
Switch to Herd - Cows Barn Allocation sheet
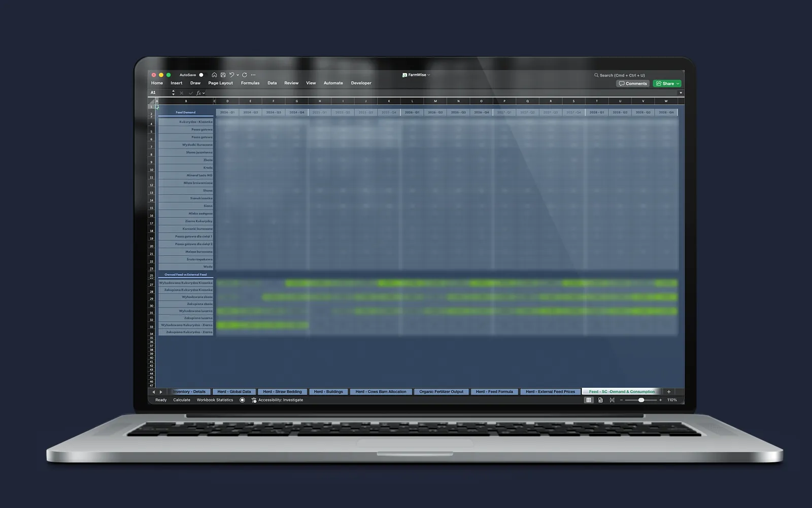click(381, 392)
